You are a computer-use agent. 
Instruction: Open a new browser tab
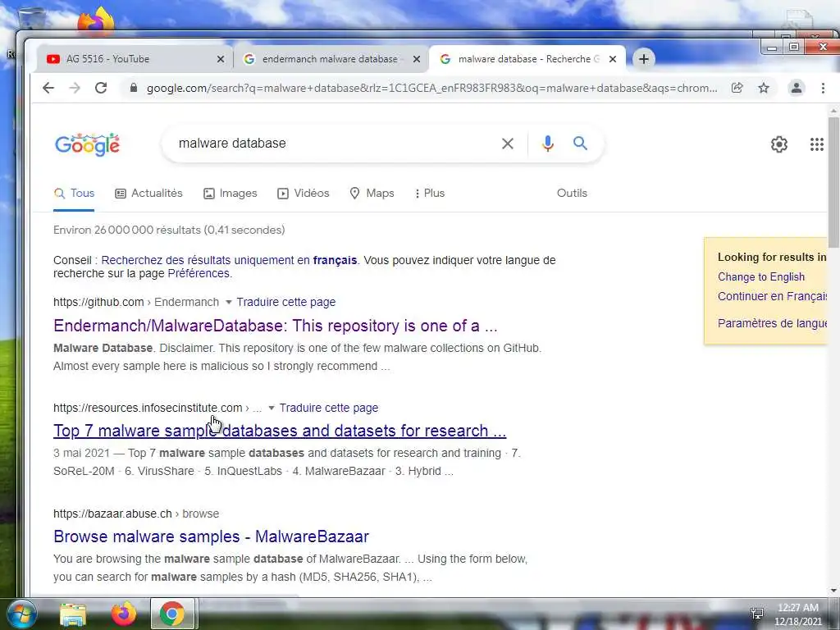point(644,59)
